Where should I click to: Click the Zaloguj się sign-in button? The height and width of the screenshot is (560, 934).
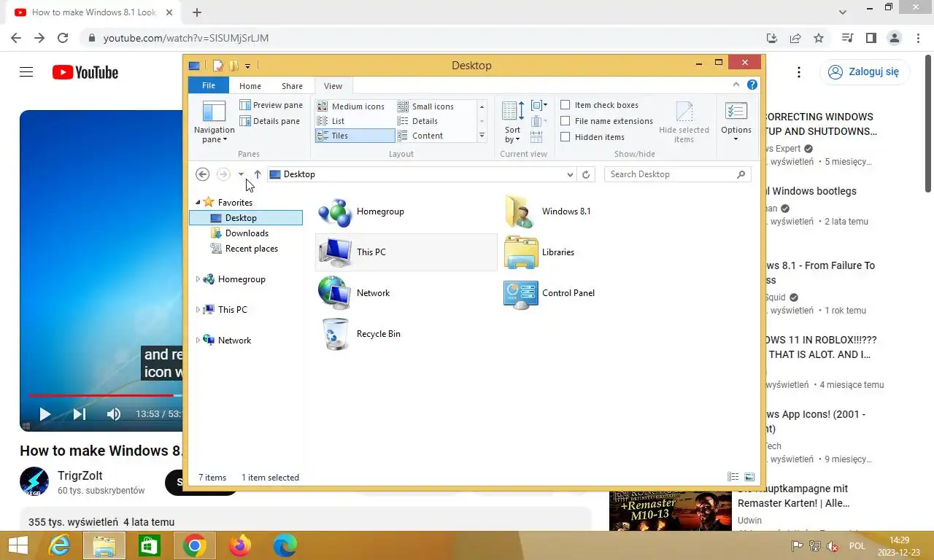865,71
